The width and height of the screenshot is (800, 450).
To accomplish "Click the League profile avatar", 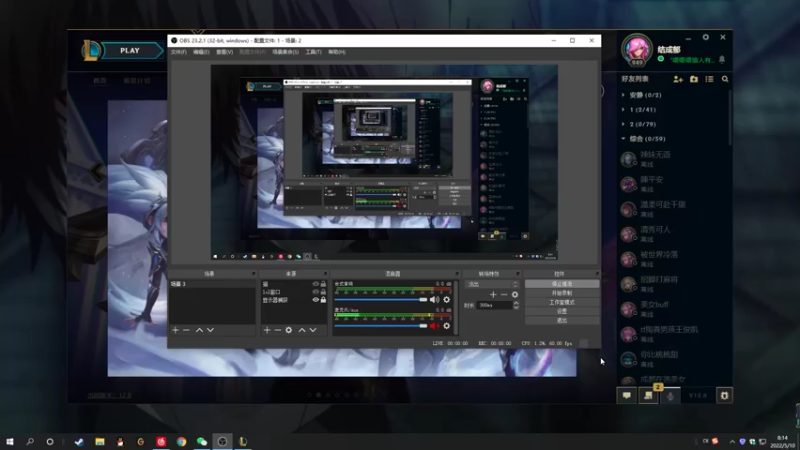I will [x=637, y=49].
